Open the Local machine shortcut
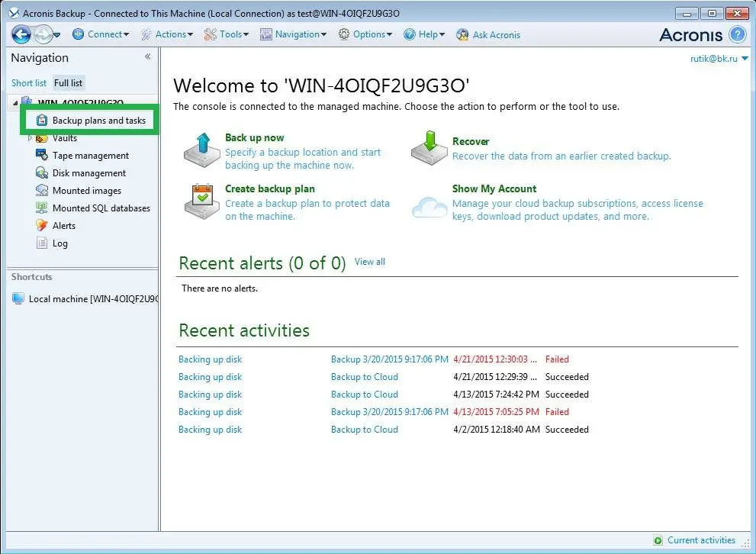The height and width of the screenshot is (554, 756). pyautogui.click(x=94, y=299)
